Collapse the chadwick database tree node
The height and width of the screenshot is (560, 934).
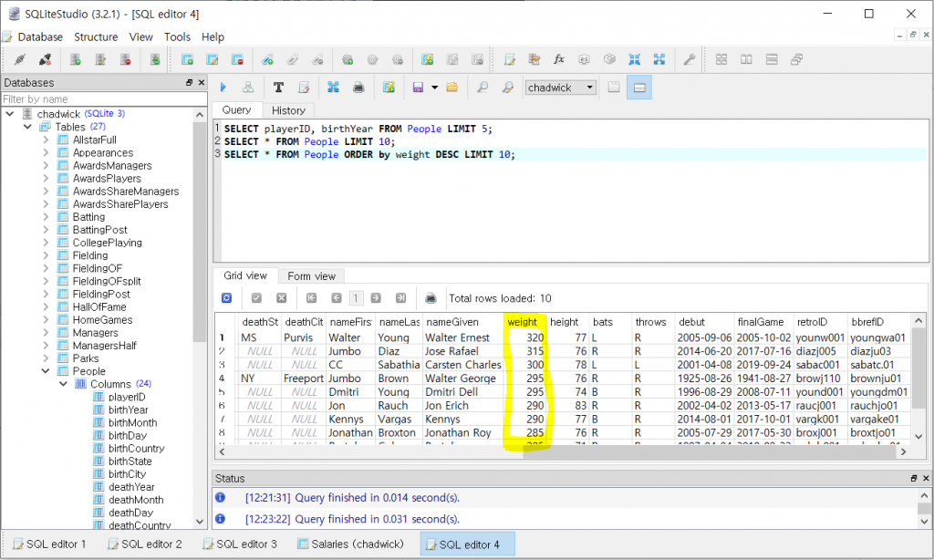(x=9, y=113)
